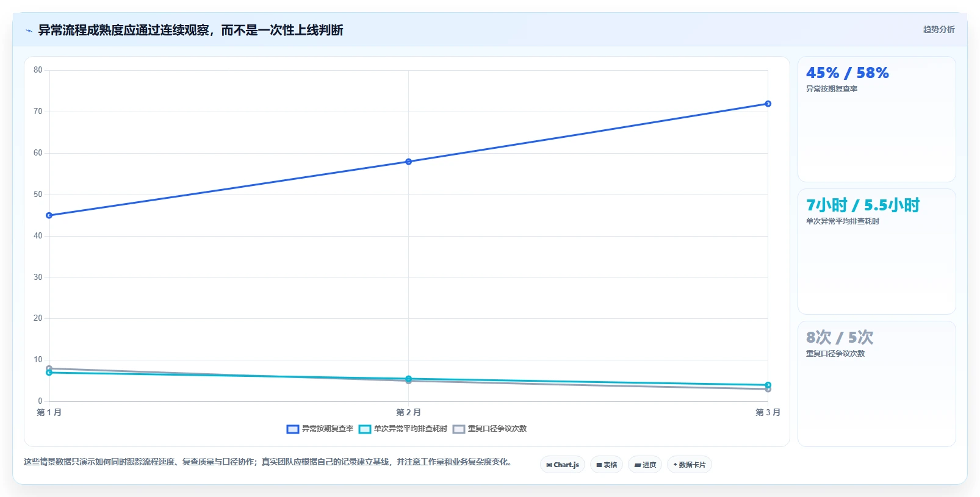Screen dimensions: 980x497
Task: Click blue data point at 第 3 月
Action: coord(768,104)
